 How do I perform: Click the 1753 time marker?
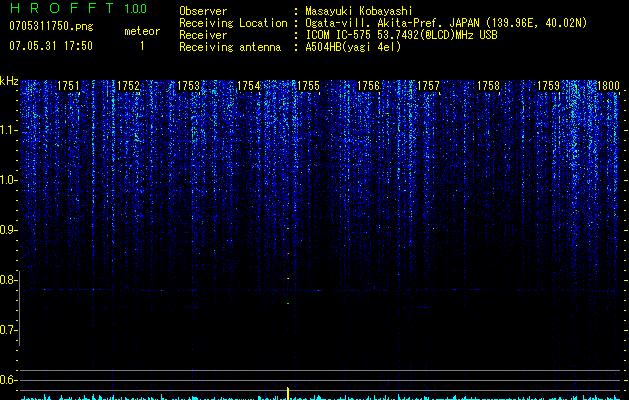[x=188, y=85]
